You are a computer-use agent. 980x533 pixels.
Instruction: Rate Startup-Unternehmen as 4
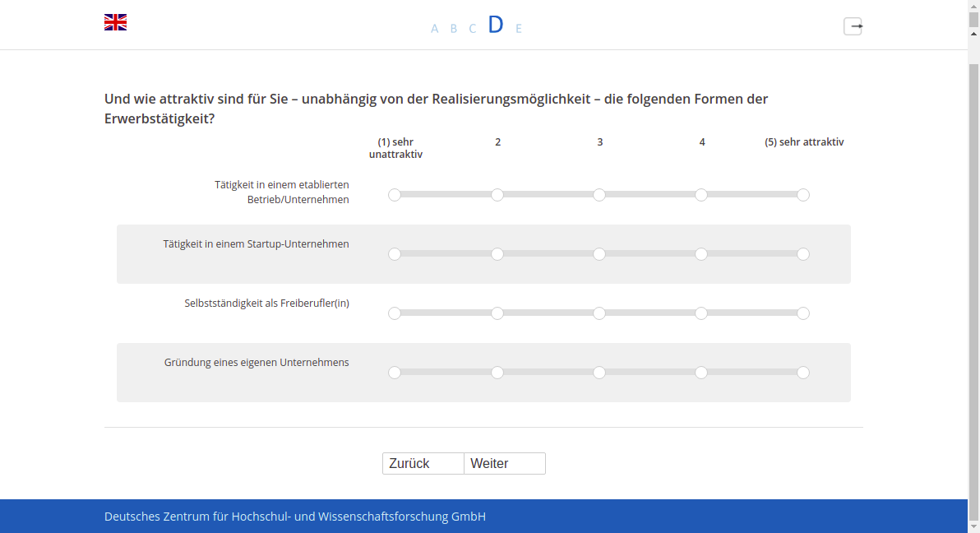pos(701,254)
